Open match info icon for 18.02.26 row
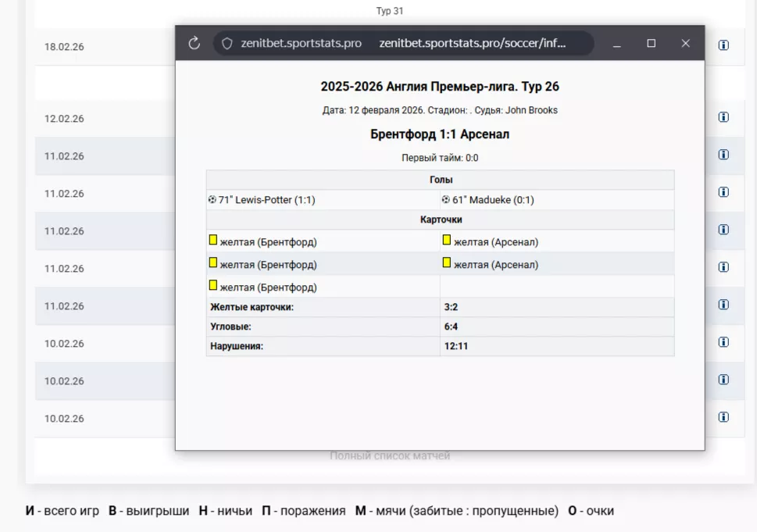 pos(723,45)
